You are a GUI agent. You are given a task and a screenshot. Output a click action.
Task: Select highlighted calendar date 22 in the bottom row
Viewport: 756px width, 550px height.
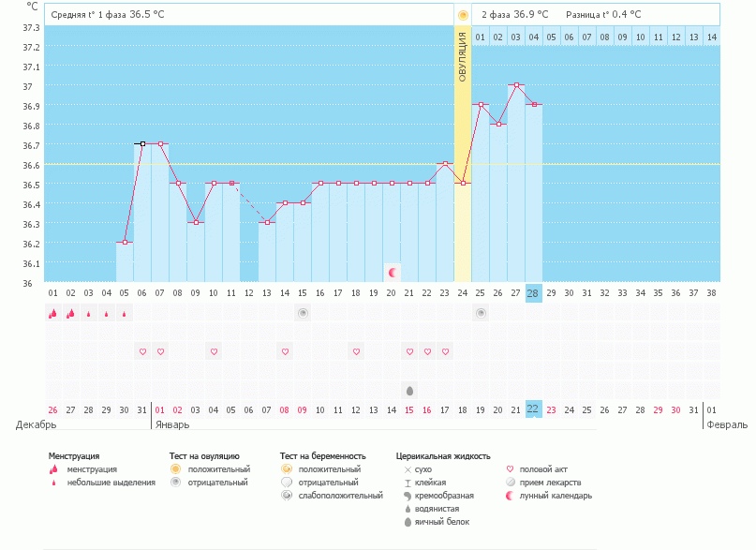(x=533, y=409)
